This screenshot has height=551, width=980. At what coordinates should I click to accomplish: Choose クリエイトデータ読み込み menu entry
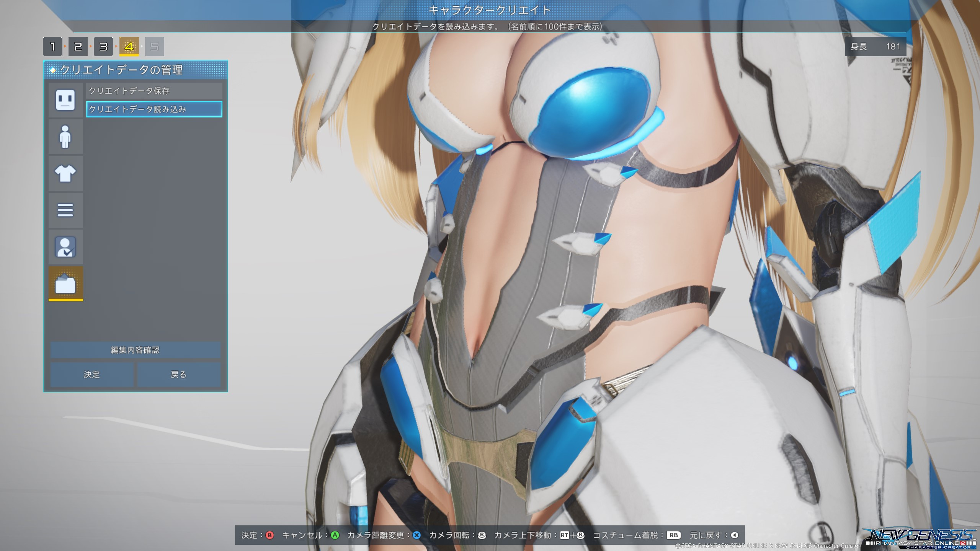[x=154, y=109]
